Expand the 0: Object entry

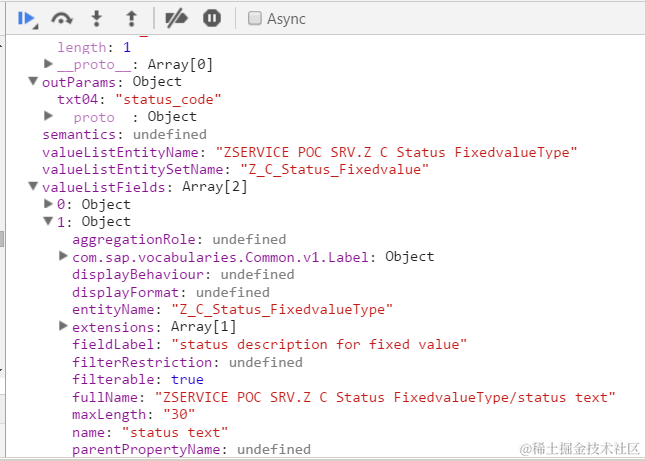pos(49,204)
